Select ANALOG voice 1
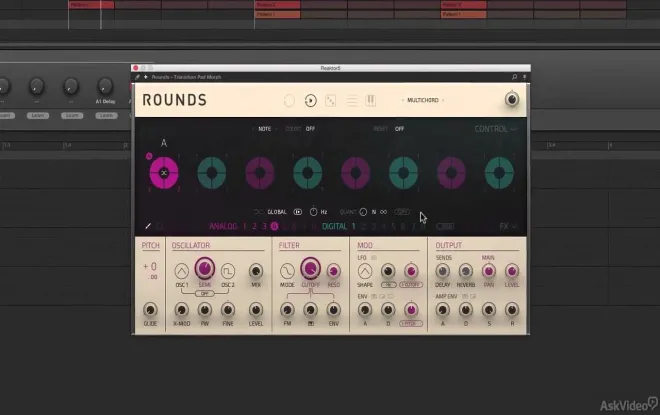 (245, 226)
